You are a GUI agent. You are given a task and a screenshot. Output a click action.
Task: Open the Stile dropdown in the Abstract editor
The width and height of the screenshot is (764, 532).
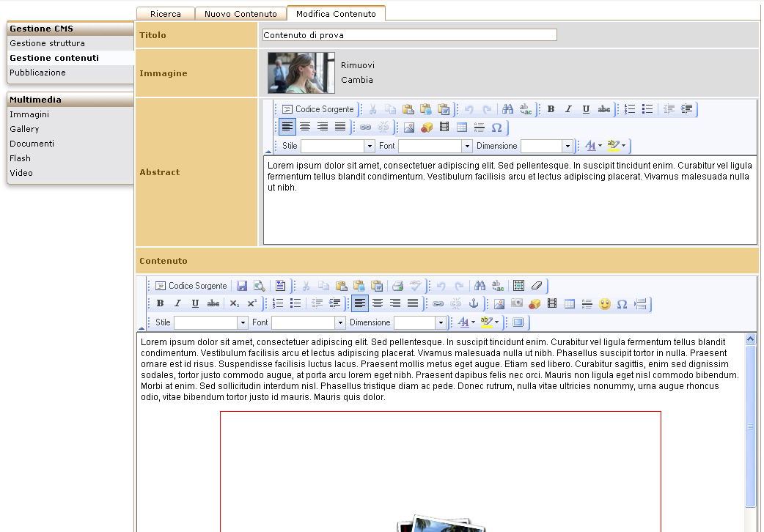tap(370, 146)
